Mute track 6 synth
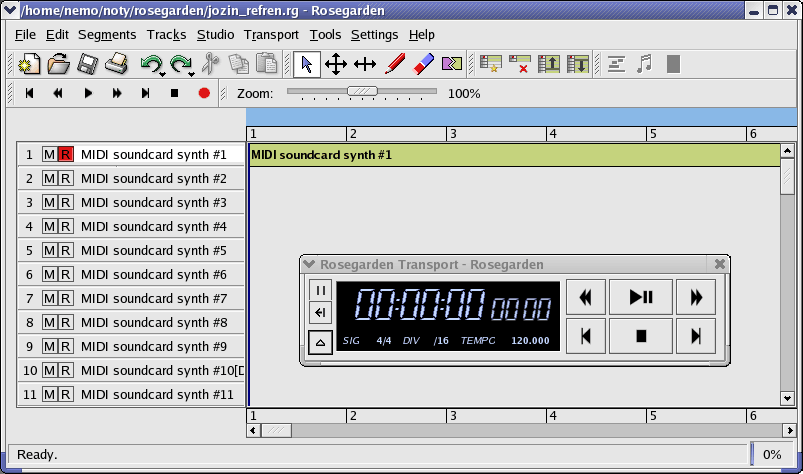The width and height of the screenshot is (803, 474). point(49,274)
